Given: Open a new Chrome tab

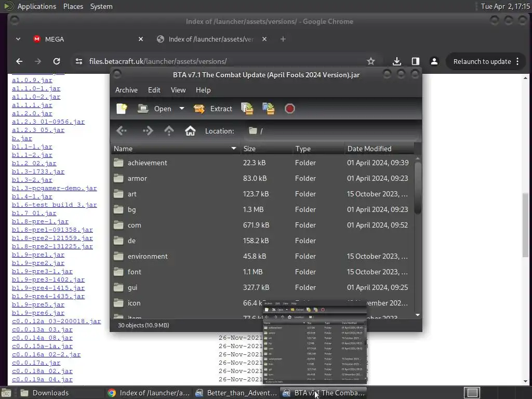Looking at the screenshot, I should coord(283,39).
